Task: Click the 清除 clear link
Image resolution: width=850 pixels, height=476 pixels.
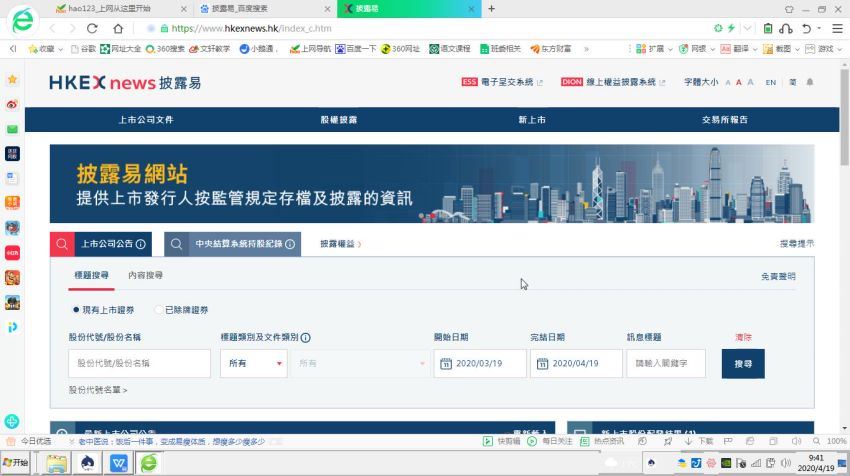Action: [x=743, y=337]
